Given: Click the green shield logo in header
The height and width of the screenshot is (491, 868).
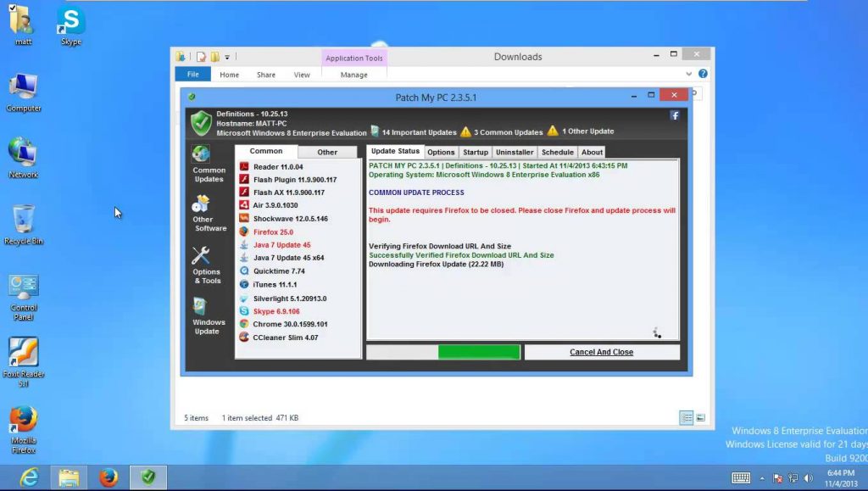Looking at the screenshot, I should click(201, 123).
